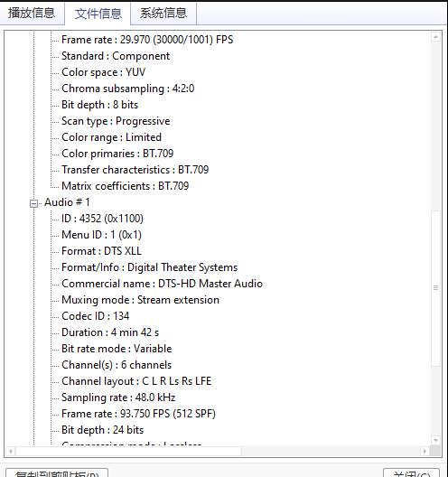
Task: Click the 关闭 button
Action: 411,473
